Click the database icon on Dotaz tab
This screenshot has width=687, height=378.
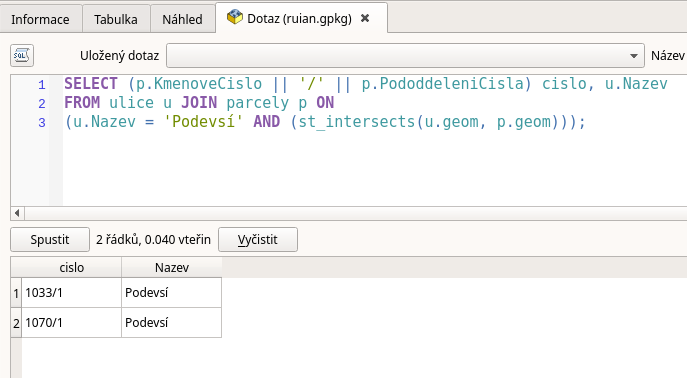tap(235, 17)
